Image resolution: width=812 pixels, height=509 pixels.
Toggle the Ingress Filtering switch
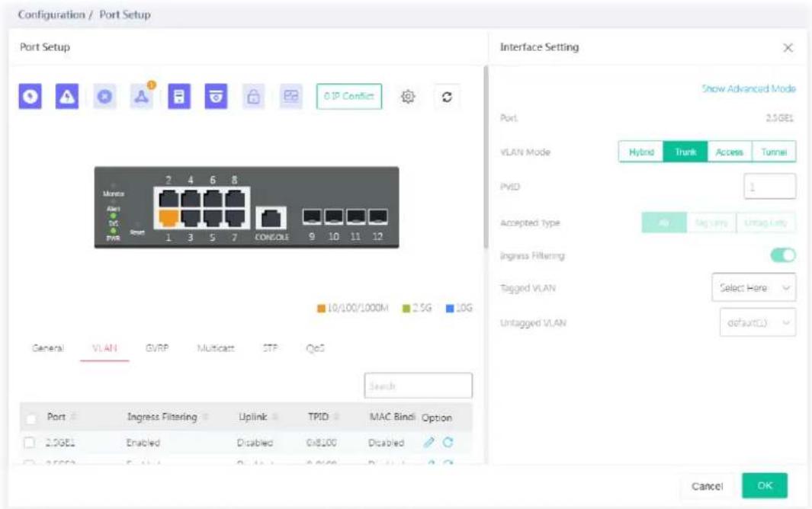click(x=783, y=254)
